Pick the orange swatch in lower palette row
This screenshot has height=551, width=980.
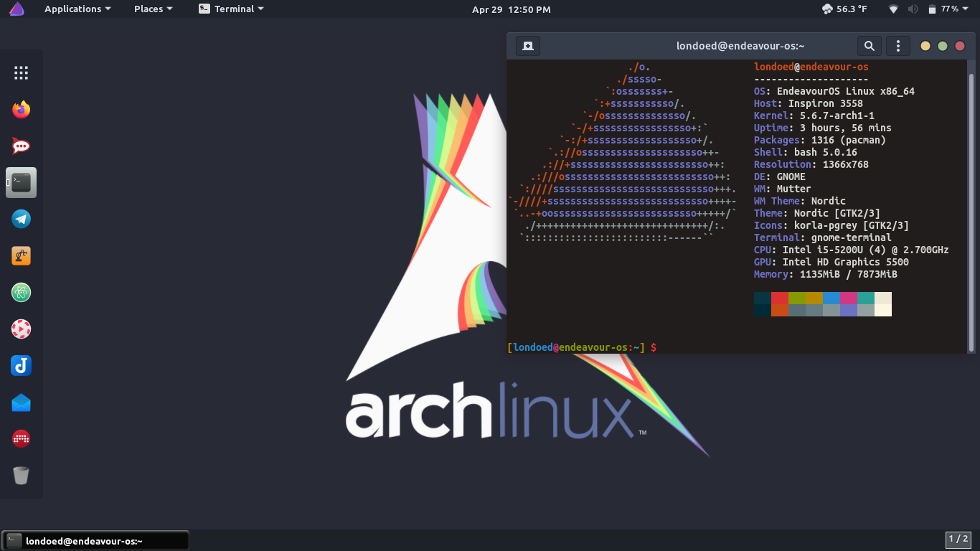coord(780,310)
